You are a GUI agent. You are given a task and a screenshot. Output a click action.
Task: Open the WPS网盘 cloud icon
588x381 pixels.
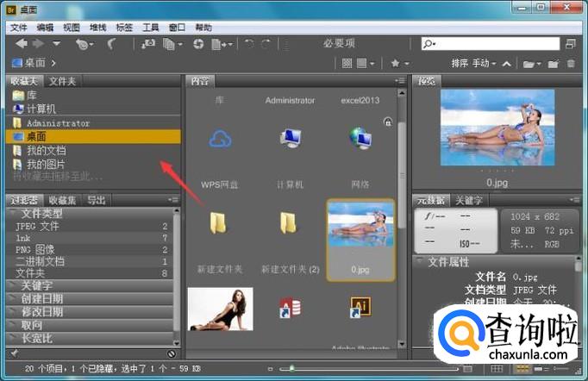pos(222,139)
